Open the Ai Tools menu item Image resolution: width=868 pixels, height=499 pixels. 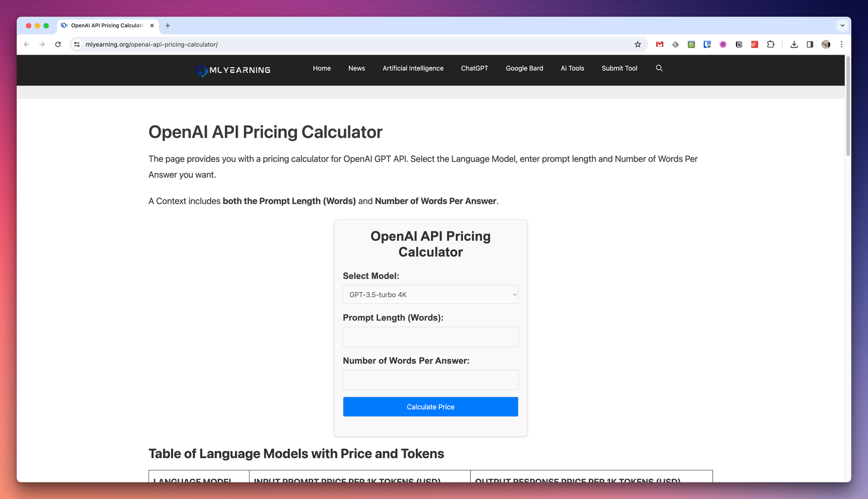pyautogui.click(x=572, y=68)
